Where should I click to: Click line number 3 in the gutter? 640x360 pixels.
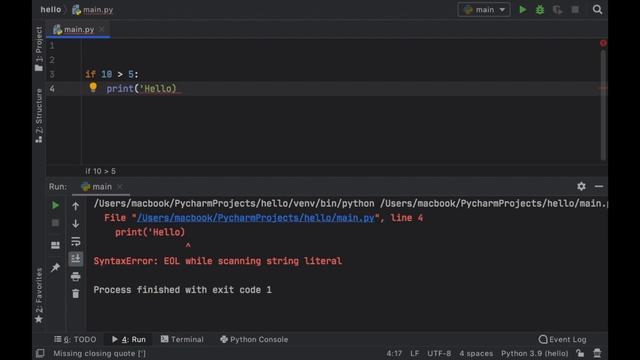coord(52,74)
